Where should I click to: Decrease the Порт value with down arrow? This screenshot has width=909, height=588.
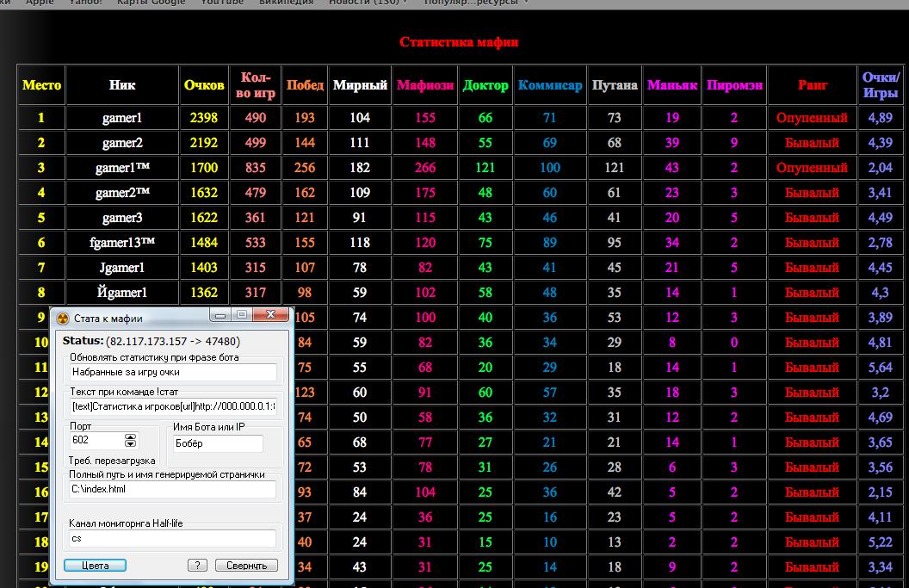131,444
